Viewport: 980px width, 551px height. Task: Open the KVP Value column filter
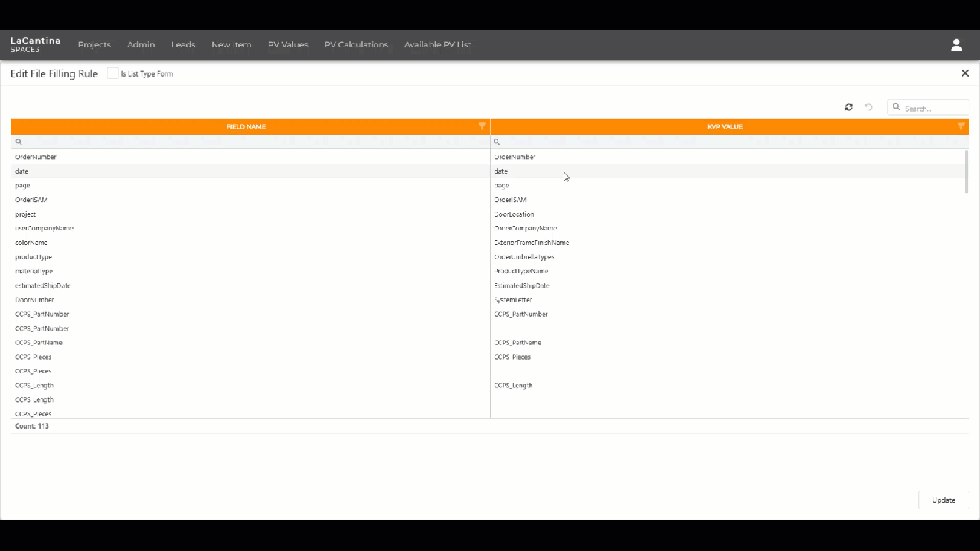pyautogui.click(x=961, y=126)
